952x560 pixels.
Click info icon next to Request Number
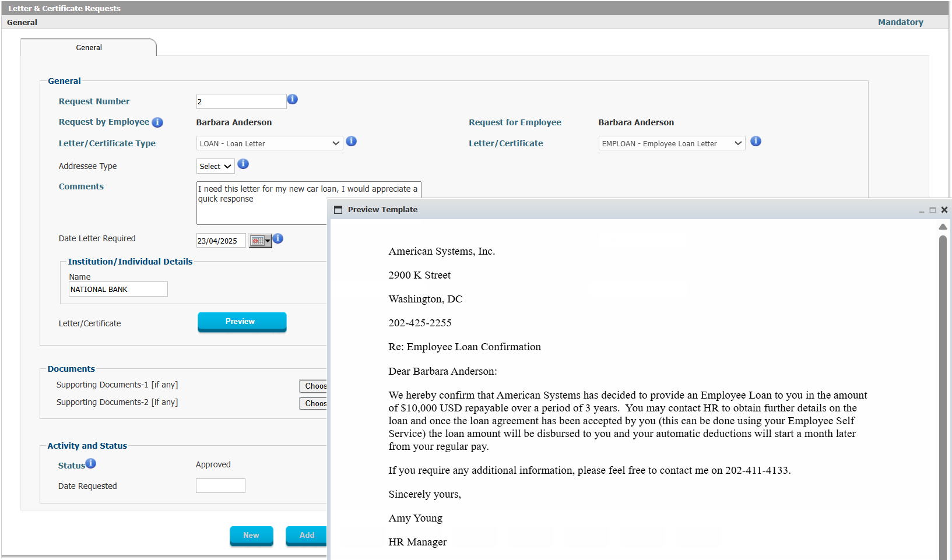click(x=293, y=100)
